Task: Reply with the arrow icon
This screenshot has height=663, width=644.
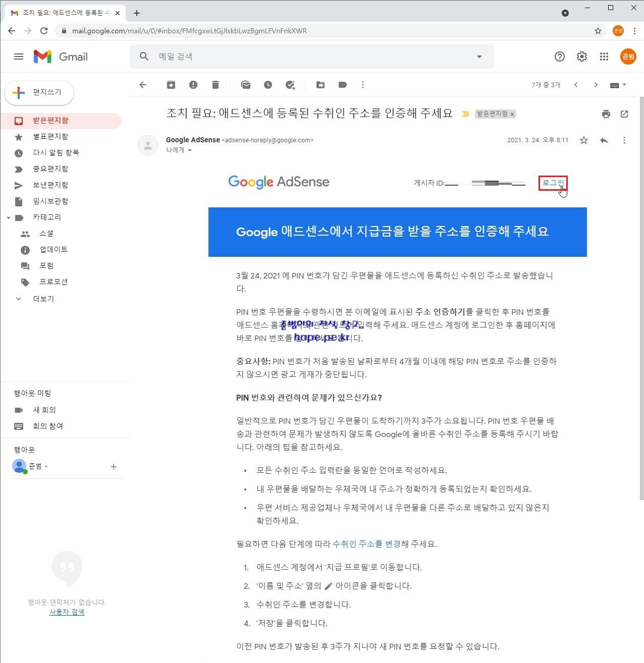Action: (x=604, y=140)
